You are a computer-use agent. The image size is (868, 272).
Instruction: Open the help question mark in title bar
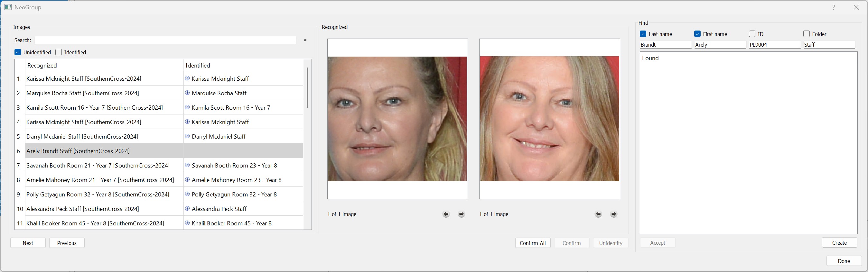[x=834, y=7]
